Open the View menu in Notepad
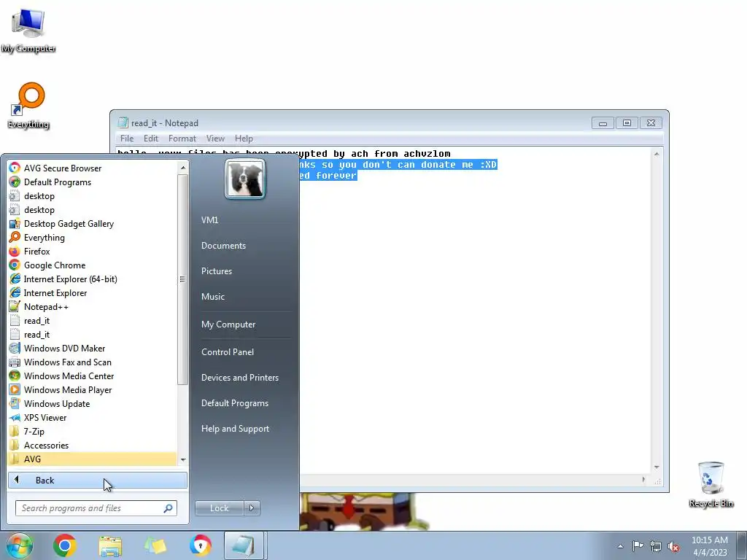This screenshot has width=747, height=560. pyautogui.click(x=215, y=138)
